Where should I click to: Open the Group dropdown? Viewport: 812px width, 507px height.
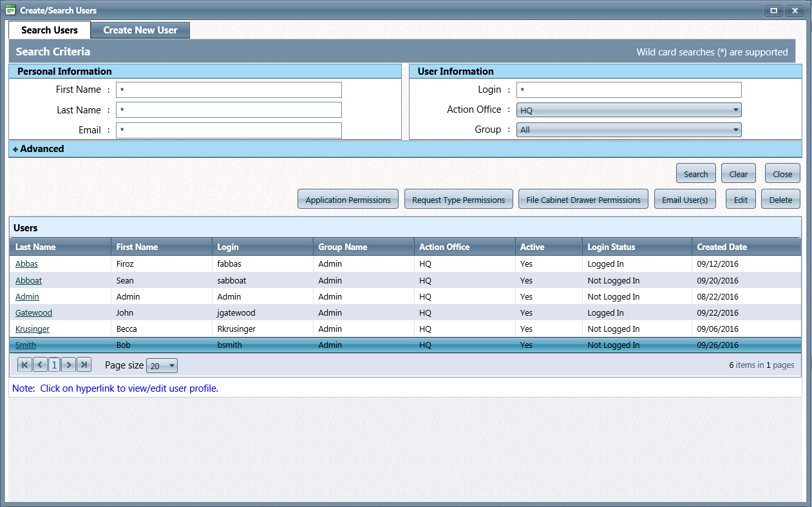629,129
